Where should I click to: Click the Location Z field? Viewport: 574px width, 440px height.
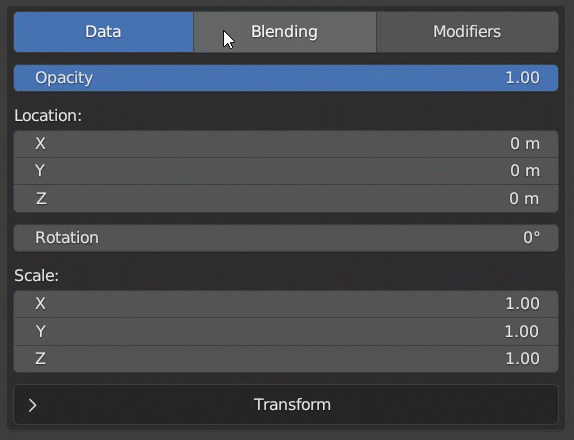click(x=286, y=199)
